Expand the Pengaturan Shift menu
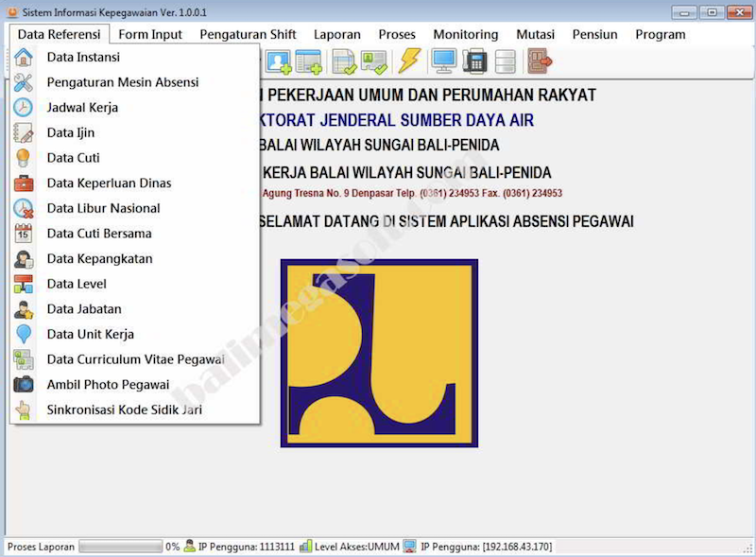 [x=248, y=34]
